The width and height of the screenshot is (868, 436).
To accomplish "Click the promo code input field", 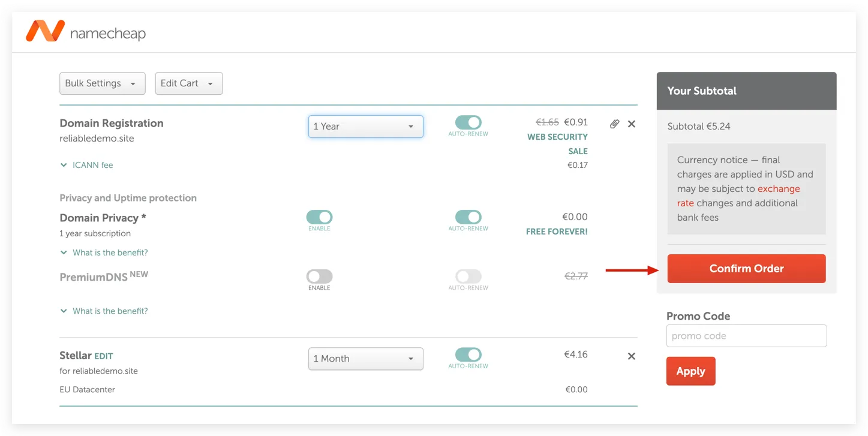I will click(x=746, y=336).
